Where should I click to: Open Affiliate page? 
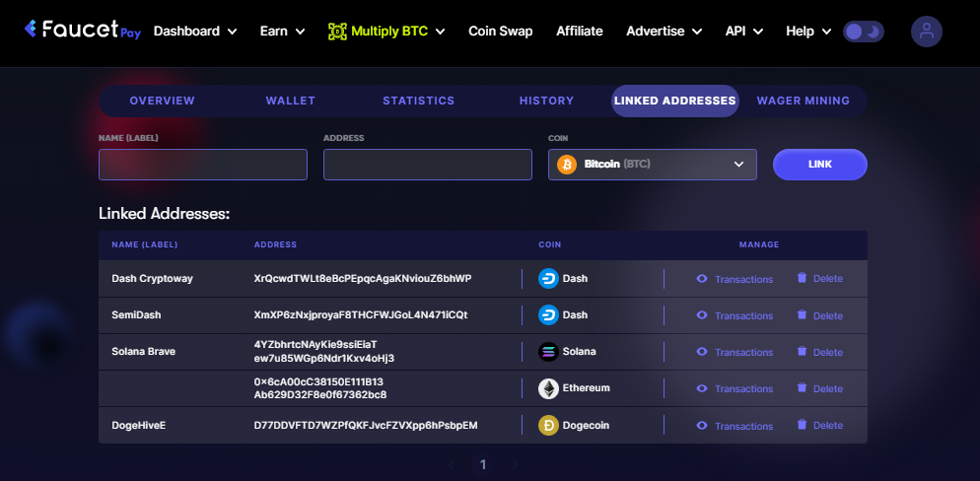(x=580, y=32)
